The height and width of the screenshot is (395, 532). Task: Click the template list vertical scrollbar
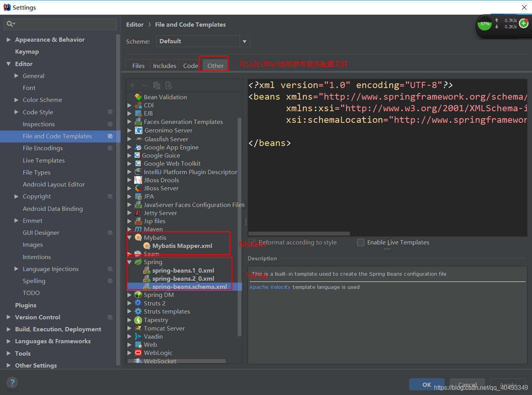click(240, 227)
